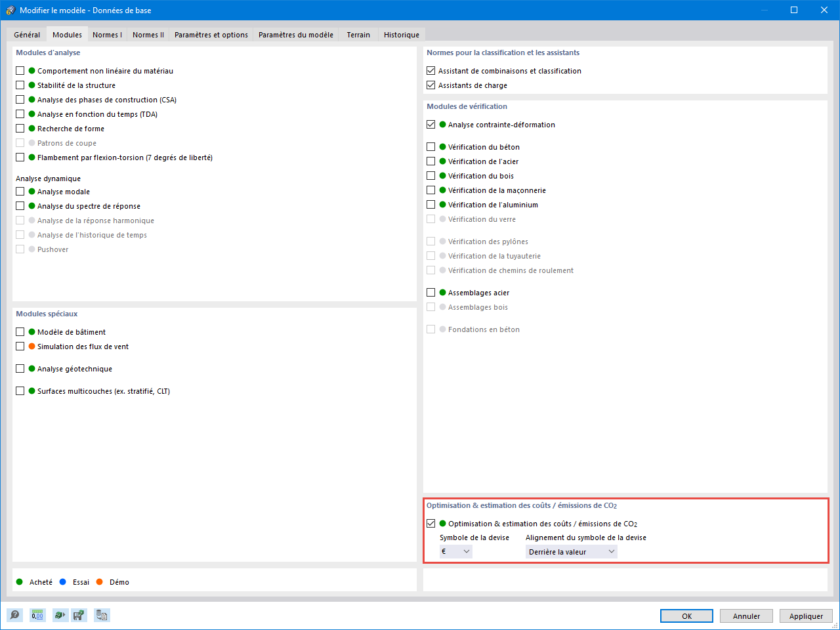840x630 pixels.
Task: Disable Analyse contrainte-déformation checkbox
Action: click(x=431, y=124)
